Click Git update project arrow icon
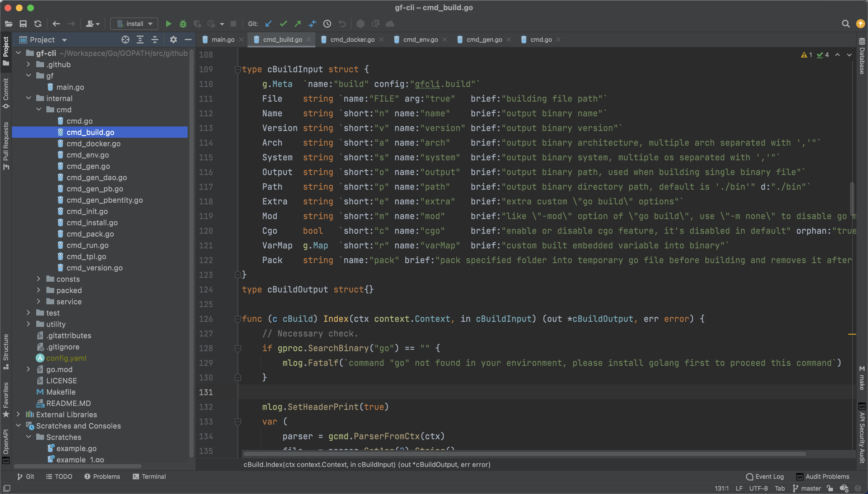 268,24
